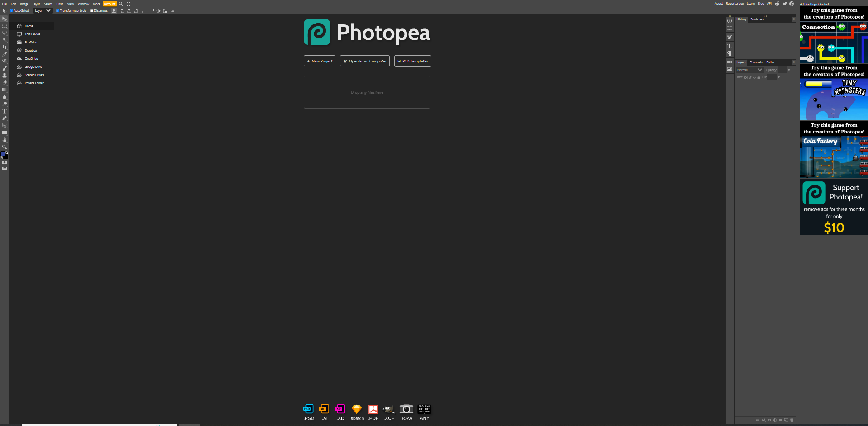Select the Hand tool
This screenshot has width=868, height=426.
point(5,140)
